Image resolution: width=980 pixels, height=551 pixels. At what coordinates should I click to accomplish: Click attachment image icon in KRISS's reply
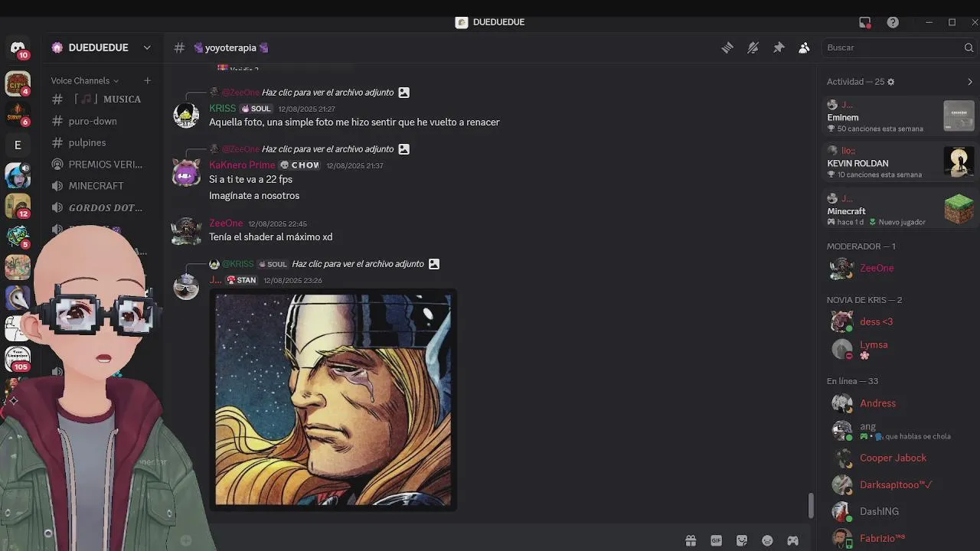[x=404, y=93]
